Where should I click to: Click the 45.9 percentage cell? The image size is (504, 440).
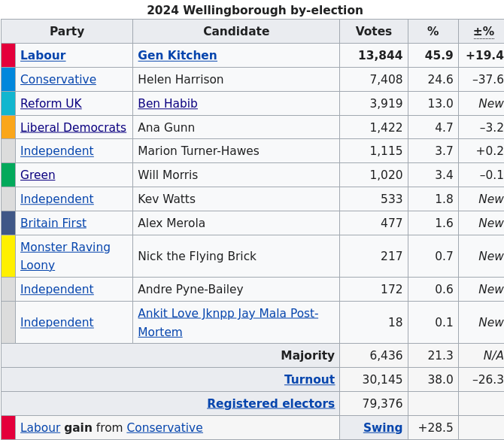point(433,55)
